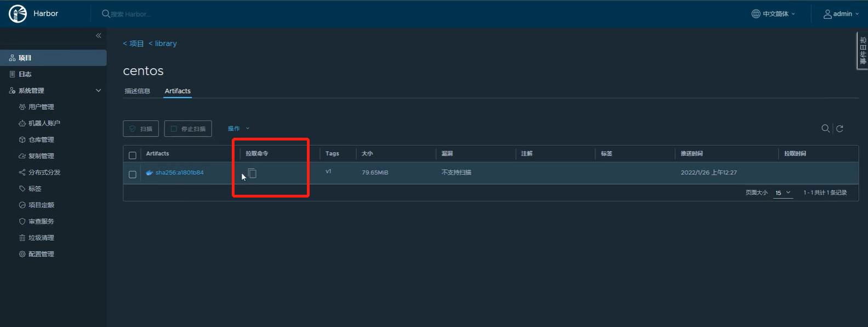Click the 不支持扫描 cell
The image size is (868, 327).
click(x=456, y=172)
